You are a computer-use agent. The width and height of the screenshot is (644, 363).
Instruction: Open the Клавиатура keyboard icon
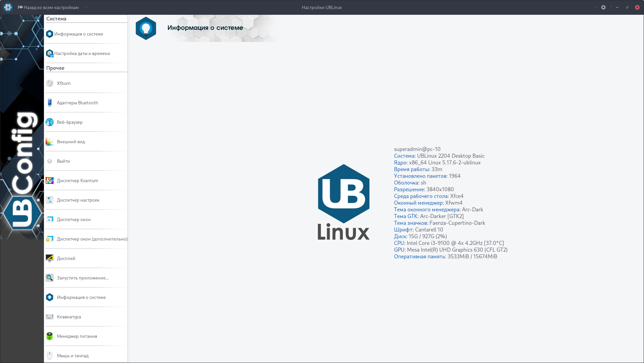(50, 317)
